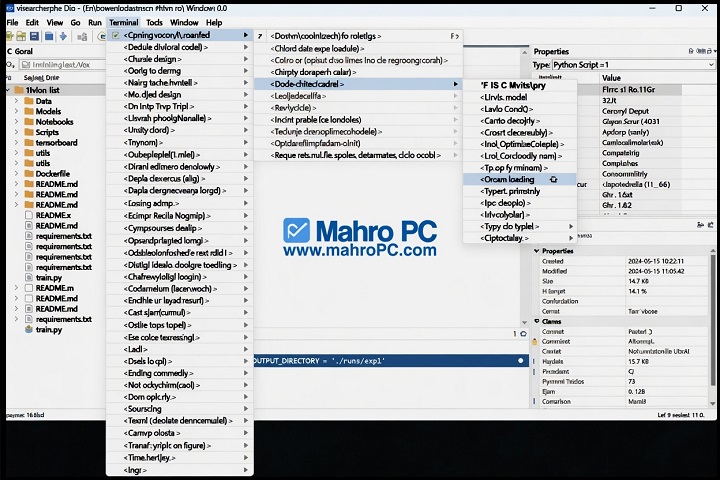Select the Sourscing menu entry
This screenshot has height=480, width=720.
[x=180, y=409]
